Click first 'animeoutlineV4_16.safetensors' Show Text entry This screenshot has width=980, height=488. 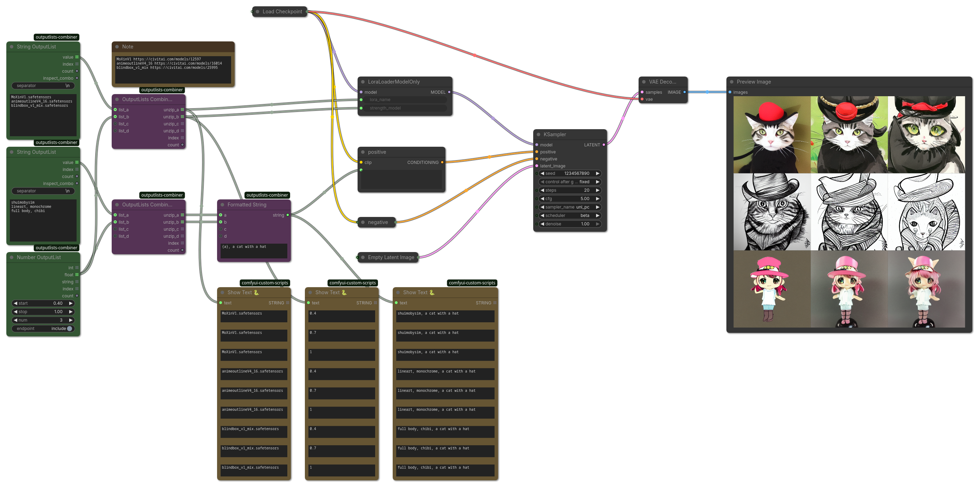[x=254, y=374]
